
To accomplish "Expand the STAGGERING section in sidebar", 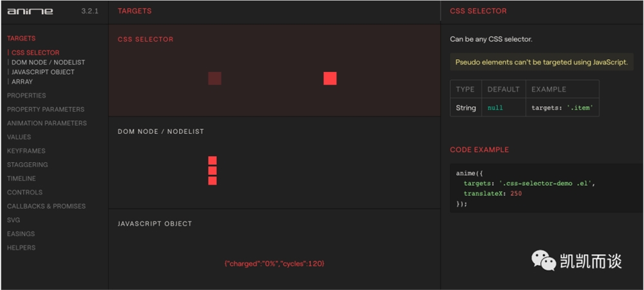I will pos(27,165).
